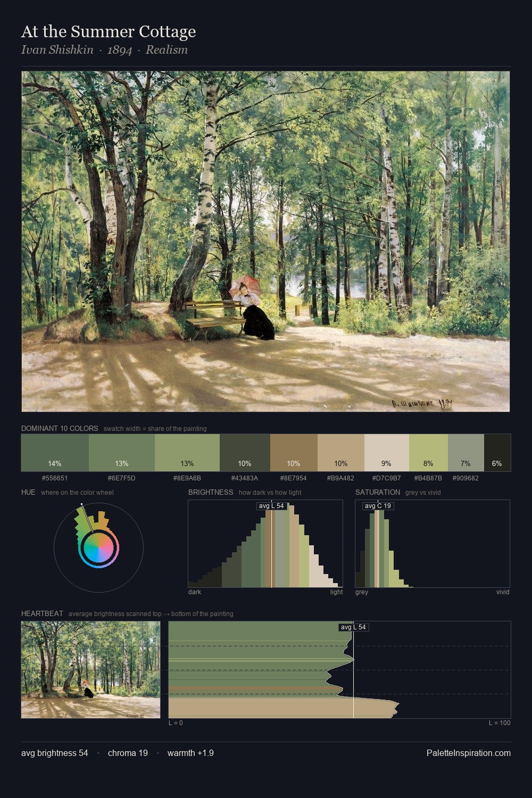Click the heartbeat brightness profile chart
This screenshot has width=532, height=798.
pyautogui.click(x=339, y=670)
